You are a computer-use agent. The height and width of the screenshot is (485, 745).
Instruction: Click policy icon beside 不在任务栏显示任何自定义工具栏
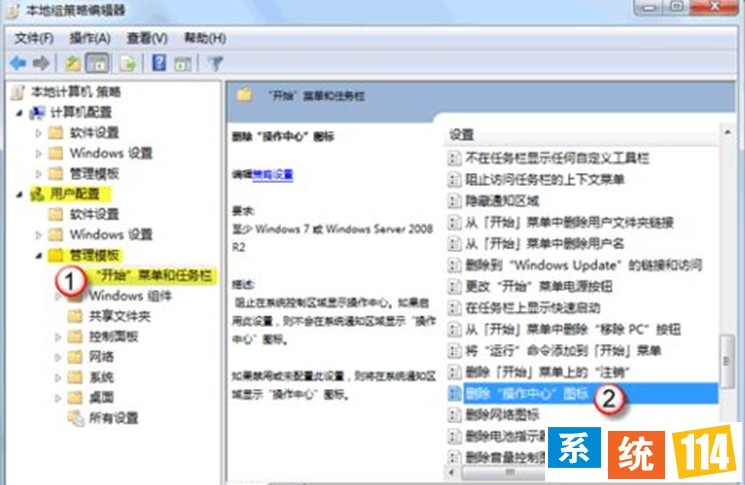pyautogui.click(x=455, y=158)
